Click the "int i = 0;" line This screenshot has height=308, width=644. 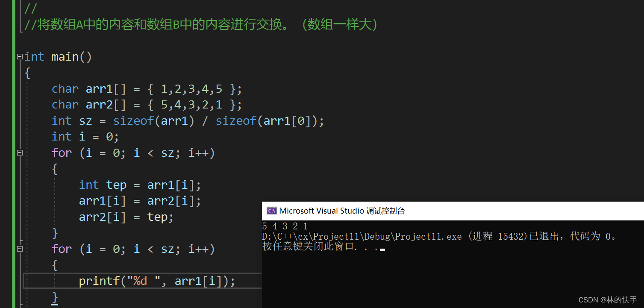click(85, 137)
